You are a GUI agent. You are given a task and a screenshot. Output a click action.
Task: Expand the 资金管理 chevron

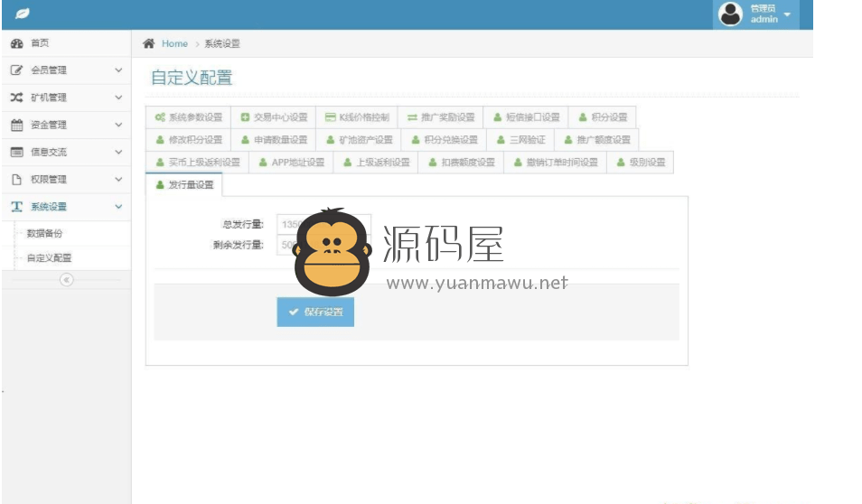[118, 125]
